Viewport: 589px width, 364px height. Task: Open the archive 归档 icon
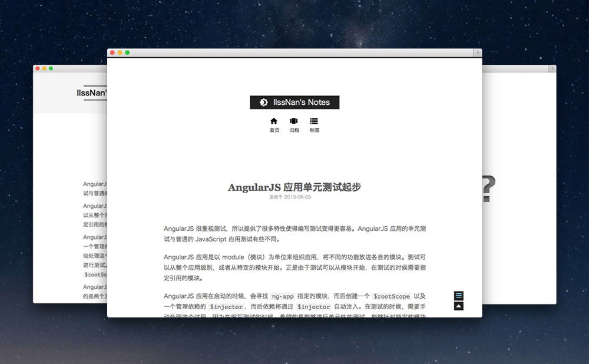coord(294,121)
